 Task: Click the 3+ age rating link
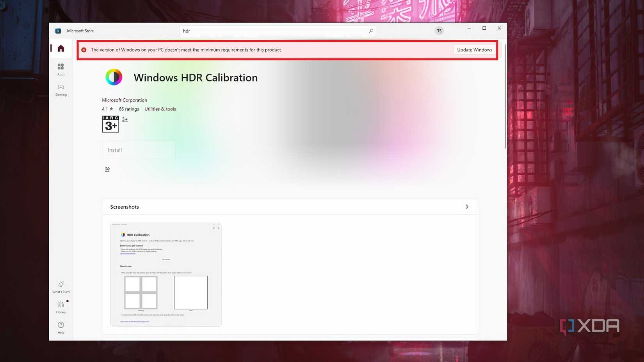click(125, 119)
